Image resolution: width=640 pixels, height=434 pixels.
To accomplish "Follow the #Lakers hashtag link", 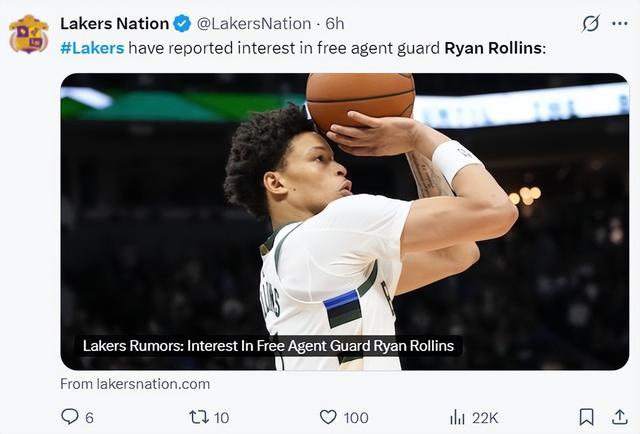I will click(92, 48).
